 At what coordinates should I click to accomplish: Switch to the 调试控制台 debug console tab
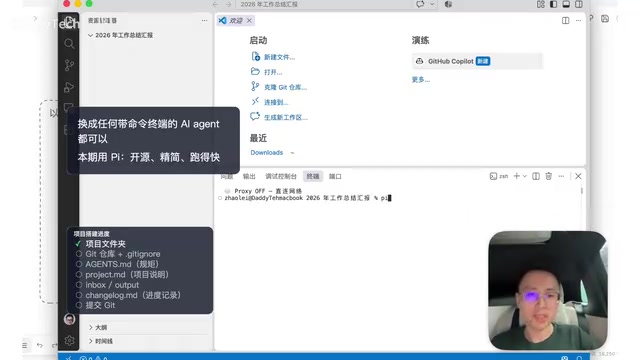coord(281,176)
